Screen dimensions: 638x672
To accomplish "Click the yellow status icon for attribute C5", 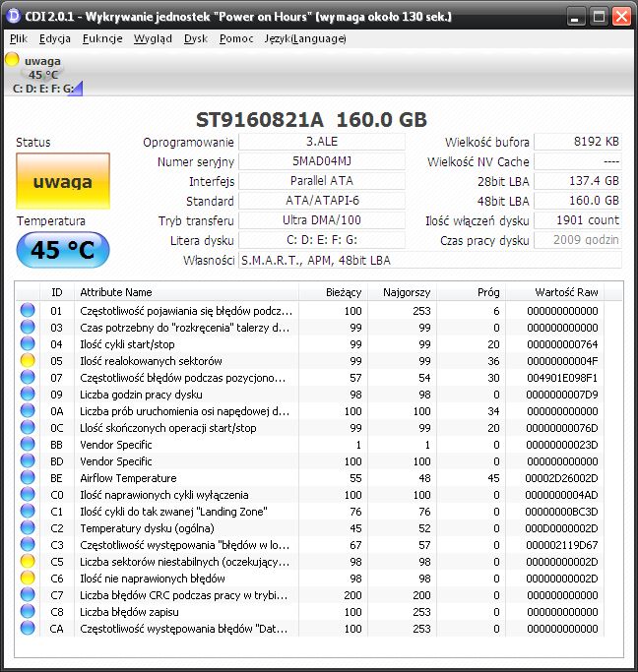I will [28, 562].
